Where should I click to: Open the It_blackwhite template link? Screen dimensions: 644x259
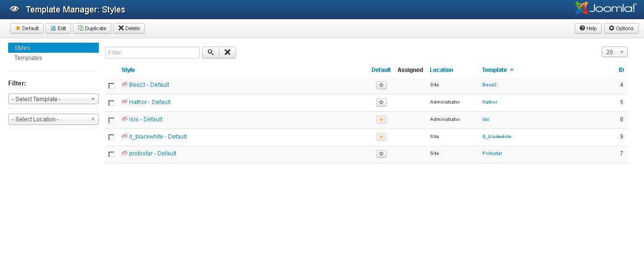(x=497, y=137)
